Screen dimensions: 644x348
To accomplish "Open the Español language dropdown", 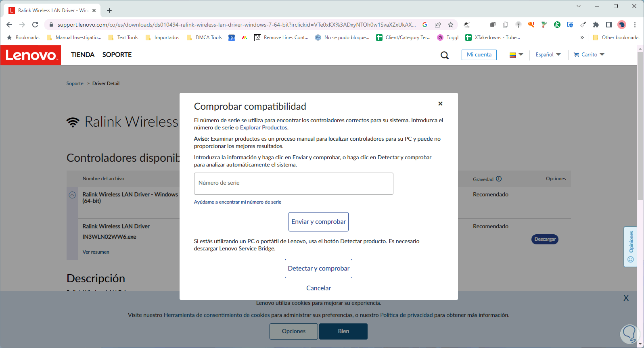I will click(548, 55).
